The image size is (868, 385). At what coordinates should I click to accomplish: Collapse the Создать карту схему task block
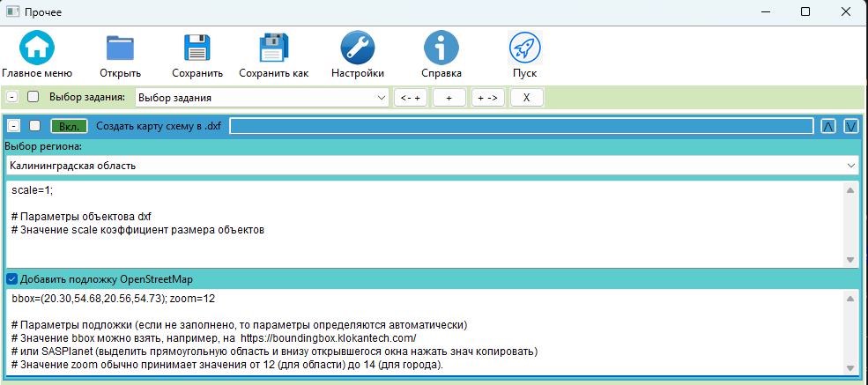pos(14,126)
